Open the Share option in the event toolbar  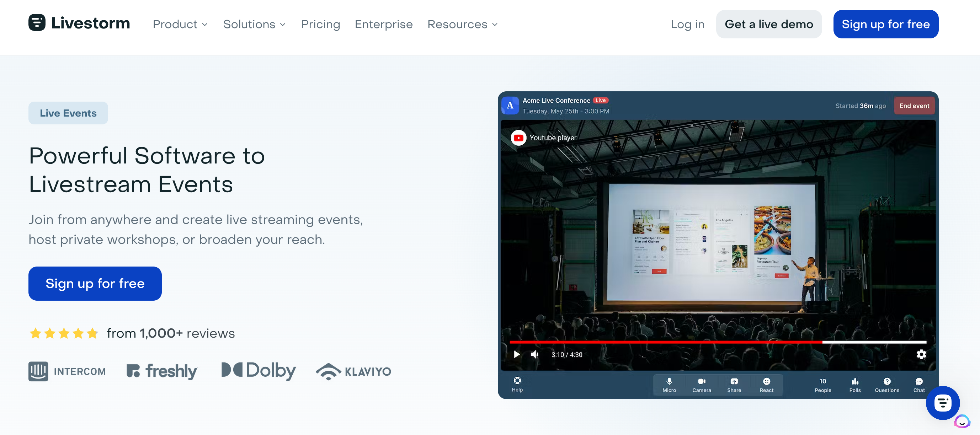click(x=734, y=384)
